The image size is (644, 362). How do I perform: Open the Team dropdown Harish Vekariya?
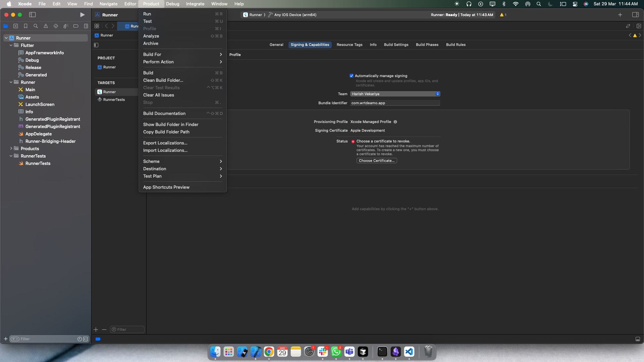[395, 94]
